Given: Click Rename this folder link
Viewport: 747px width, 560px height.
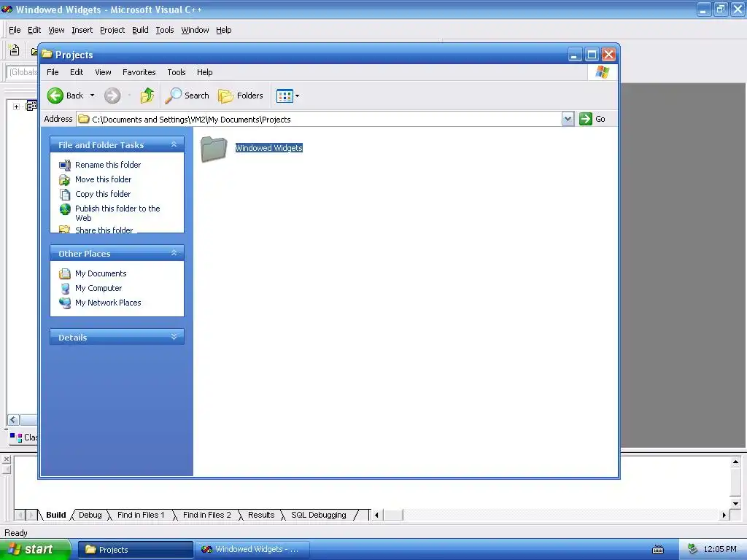Looking at the screenshot, I should point(108,165).
